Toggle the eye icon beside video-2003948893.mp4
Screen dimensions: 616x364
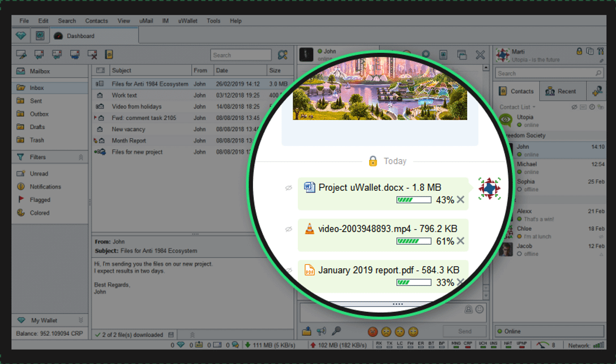tap(288, 229)
